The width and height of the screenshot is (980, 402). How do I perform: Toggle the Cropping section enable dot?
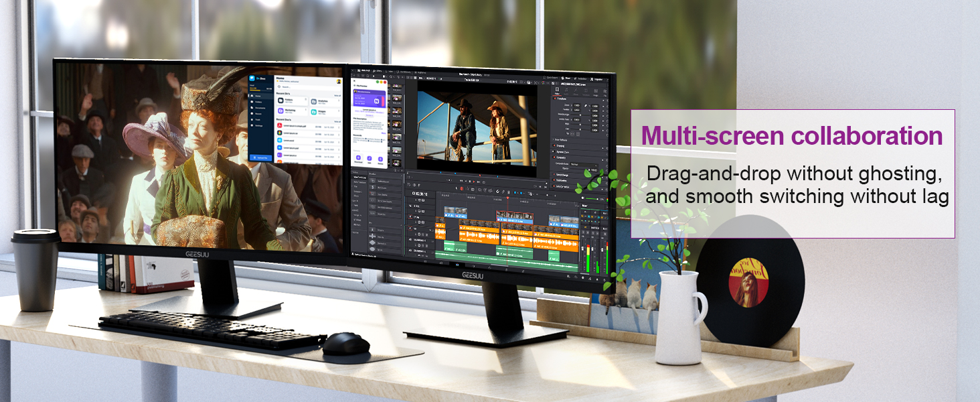(x=554, y=145)
